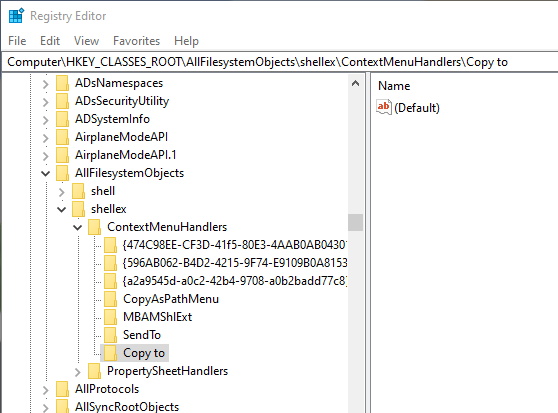Click the registry path address bar
Image resolution: width=558 pixels, height=413 pixels.
click(x=280, y=62)
